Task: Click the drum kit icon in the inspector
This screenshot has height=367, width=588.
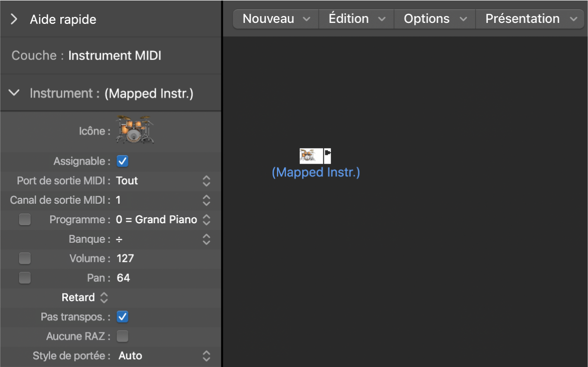Action: coord(134,130)
